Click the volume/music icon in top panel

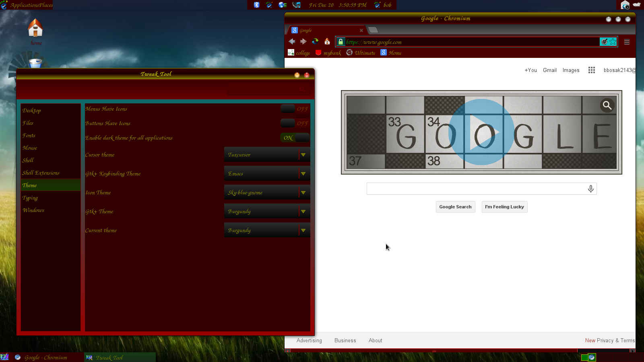[296, 5]
